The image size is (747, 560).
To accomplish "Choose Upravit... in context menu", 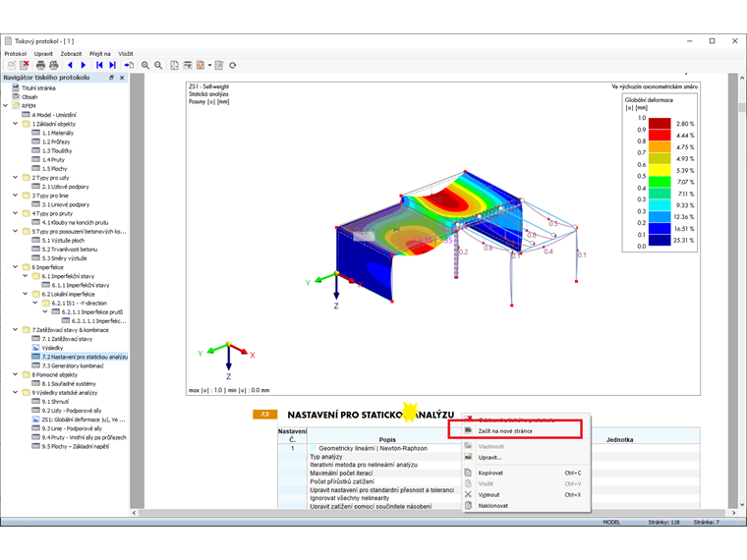I will point(527,457).
